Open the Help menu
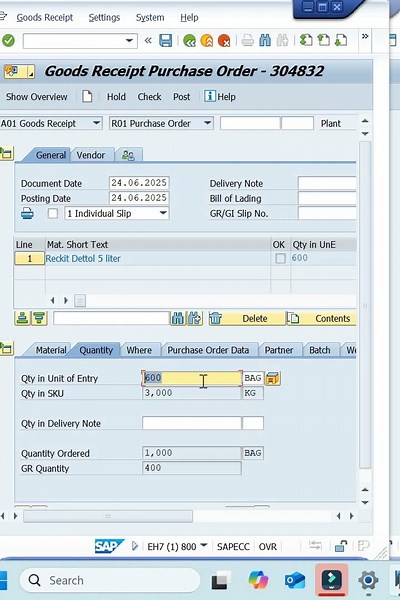 point(189,17)
